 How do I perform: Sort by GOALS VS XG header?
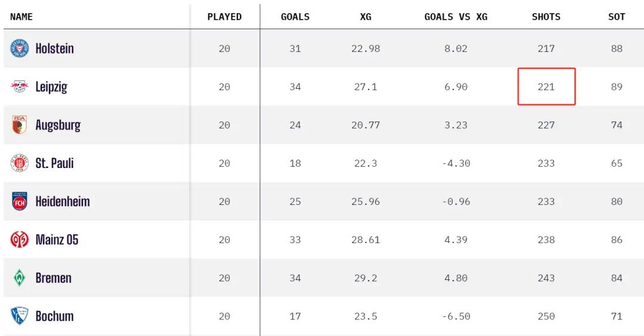(456, 17)
